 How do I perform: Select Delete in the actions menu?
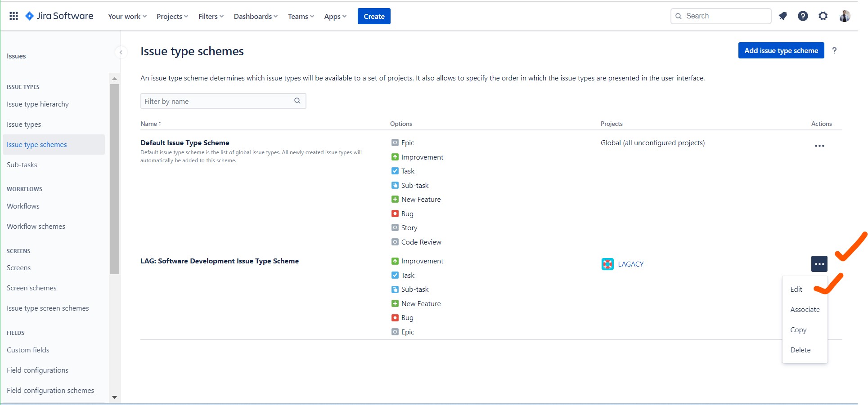pos(800,350)
